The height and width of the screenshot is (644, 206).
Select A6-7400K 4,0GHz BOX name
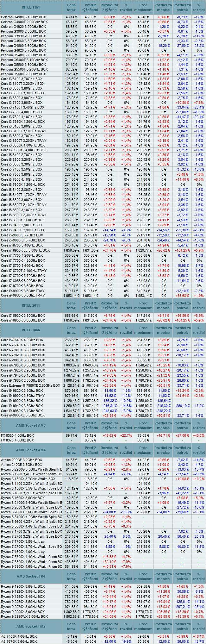coord(19,636)
